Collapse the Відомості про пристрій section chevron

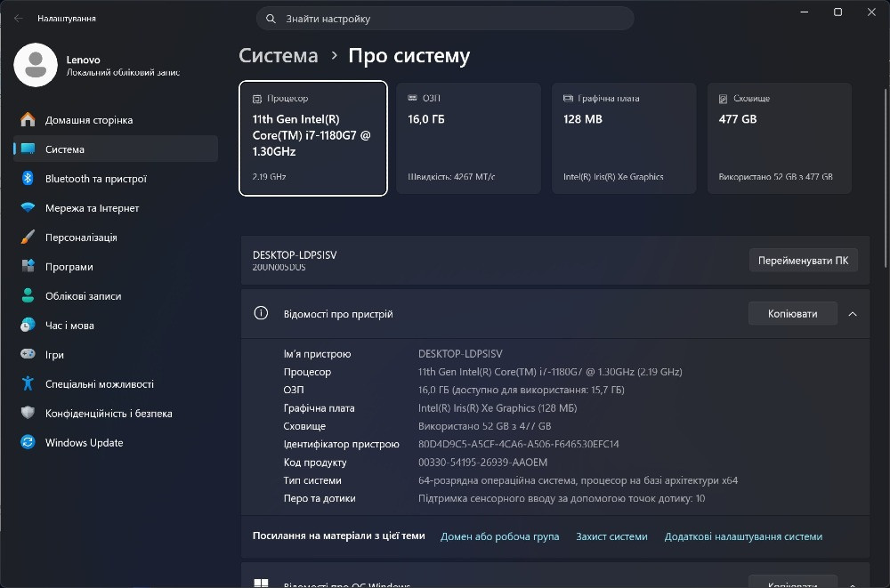pos(853,314)
